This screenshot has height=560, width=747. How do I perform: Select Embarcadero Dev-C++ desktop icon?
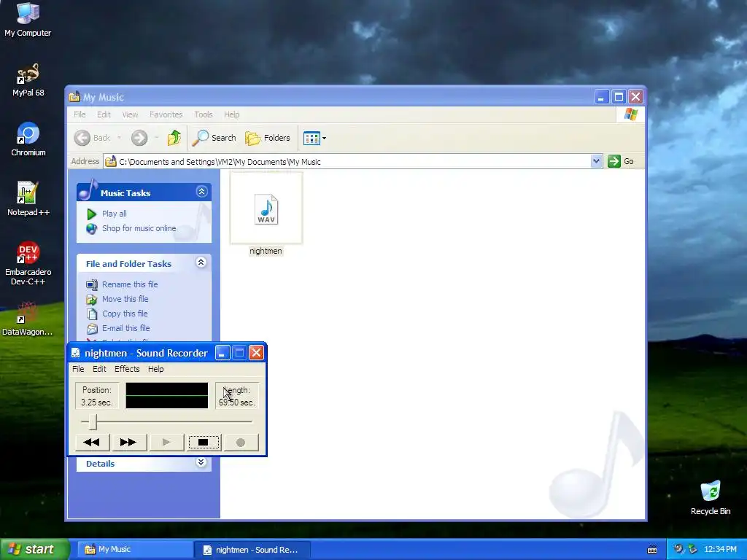[28, 264]
